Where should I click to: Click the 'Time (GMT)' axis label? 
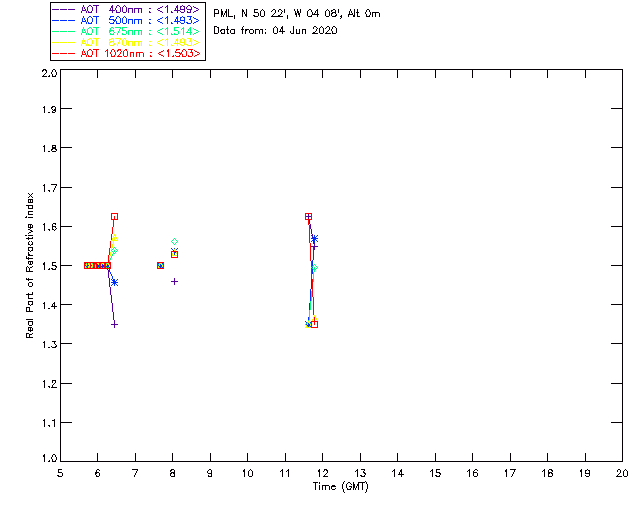[340, 487]
